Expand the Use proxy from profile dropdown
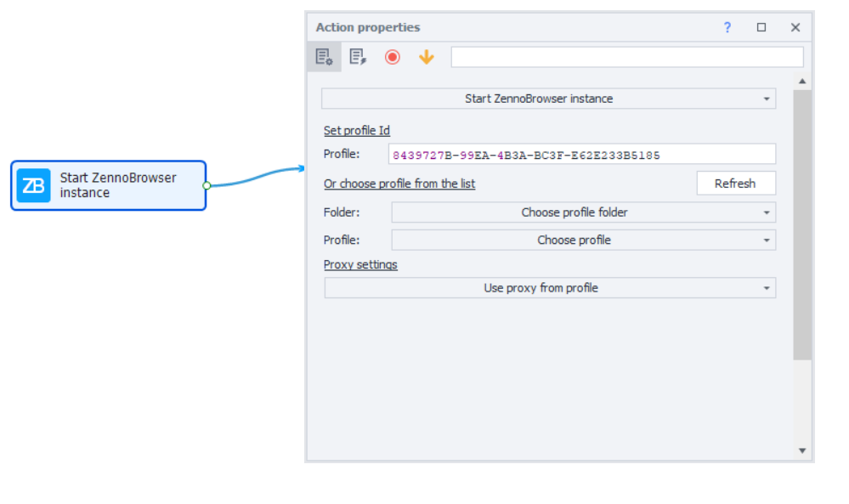 pos(550,288)
